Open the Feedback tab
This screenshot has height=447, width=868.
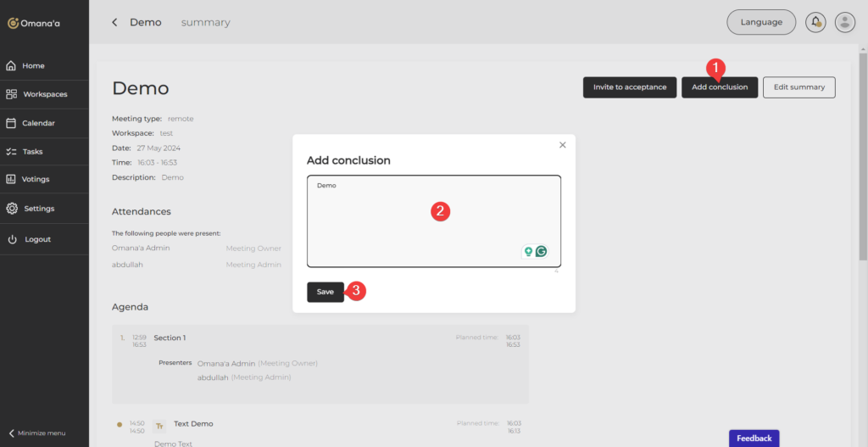pyautogui.click(x=754, y=439)
